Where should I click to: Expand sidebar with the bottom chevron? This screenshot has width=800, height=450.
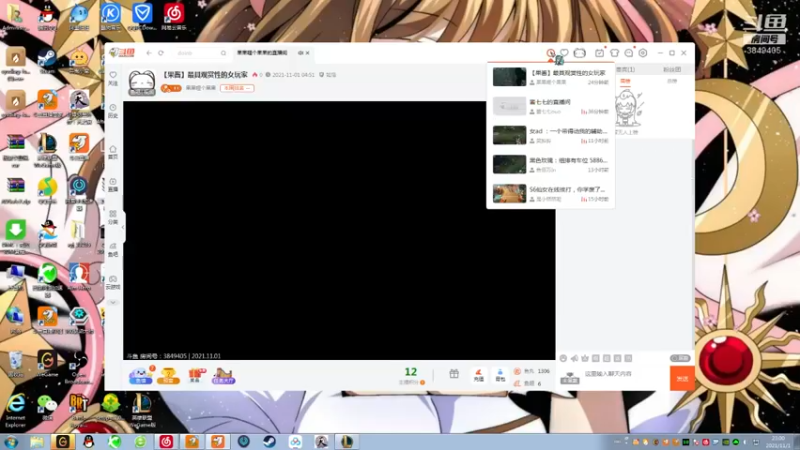pyautogui.click(x=113, y=303)
